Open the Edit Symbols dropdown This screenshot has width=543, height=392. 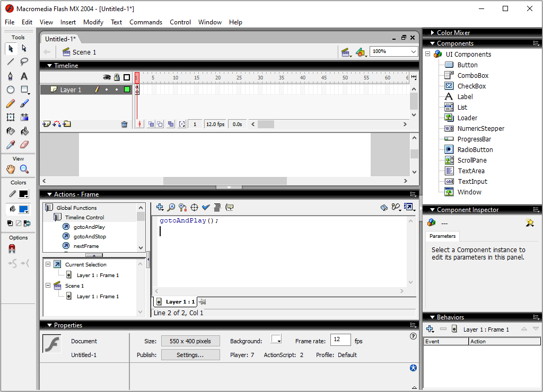pos(361,52)
